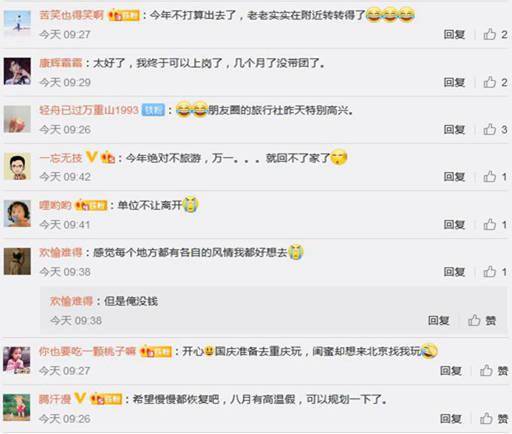Like the nested reply 但是俺没钱
Viewport: 512px width, 434px height.
(482, 321)
